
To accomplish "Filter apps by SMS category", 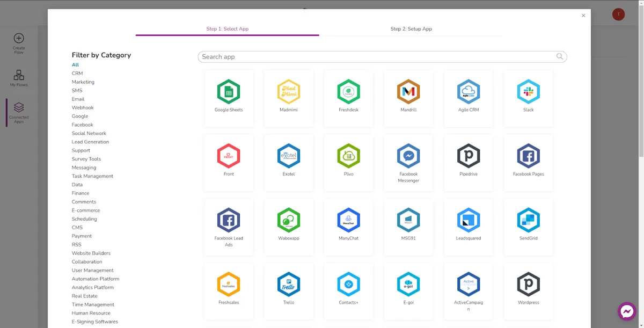I will click(x=77, y=91).
